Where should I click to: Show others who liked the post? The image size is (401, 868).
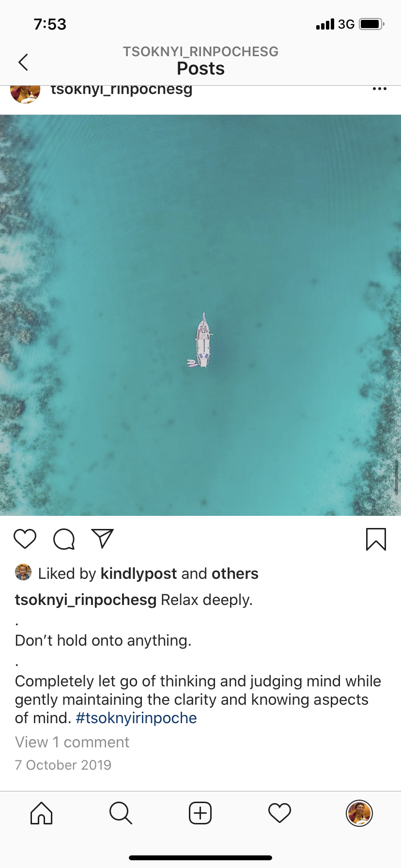tap(235, 573)
